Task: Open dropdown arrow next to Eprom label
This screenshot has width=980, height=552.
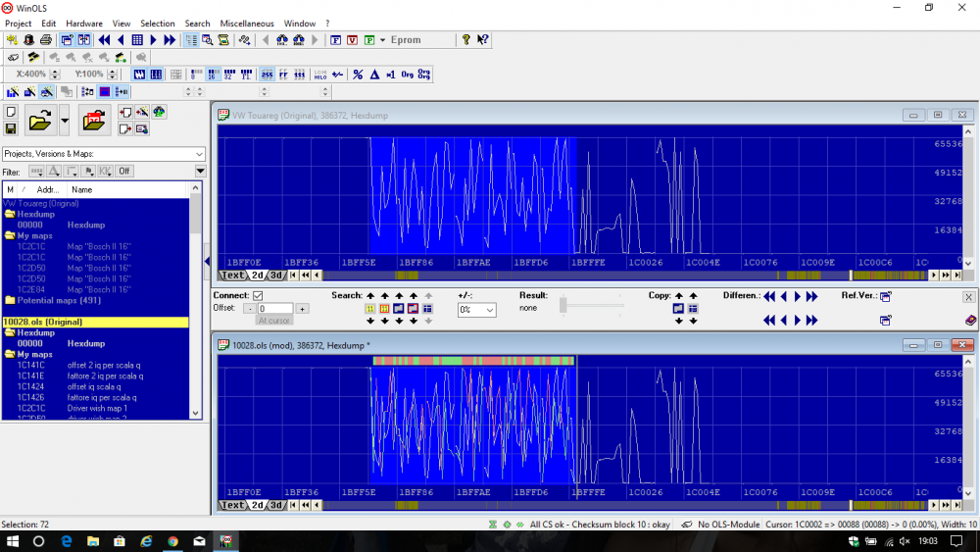Action: point(382,40)
